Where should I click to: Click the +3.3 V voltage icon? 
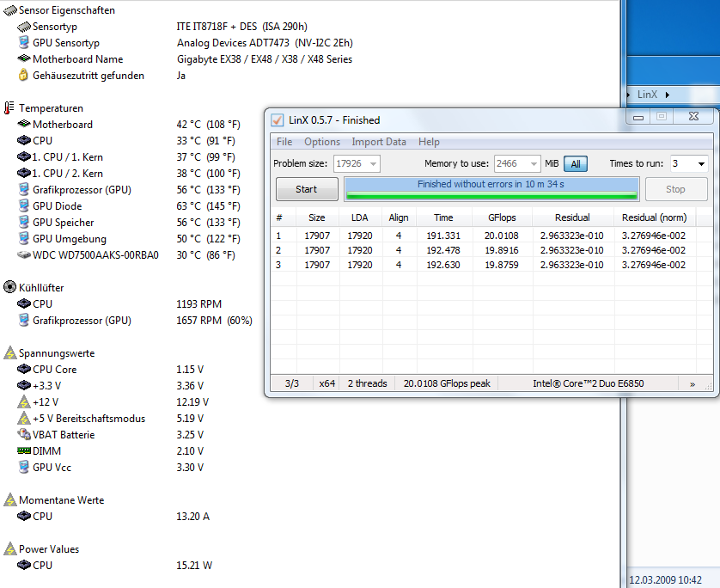coord(24,385)
